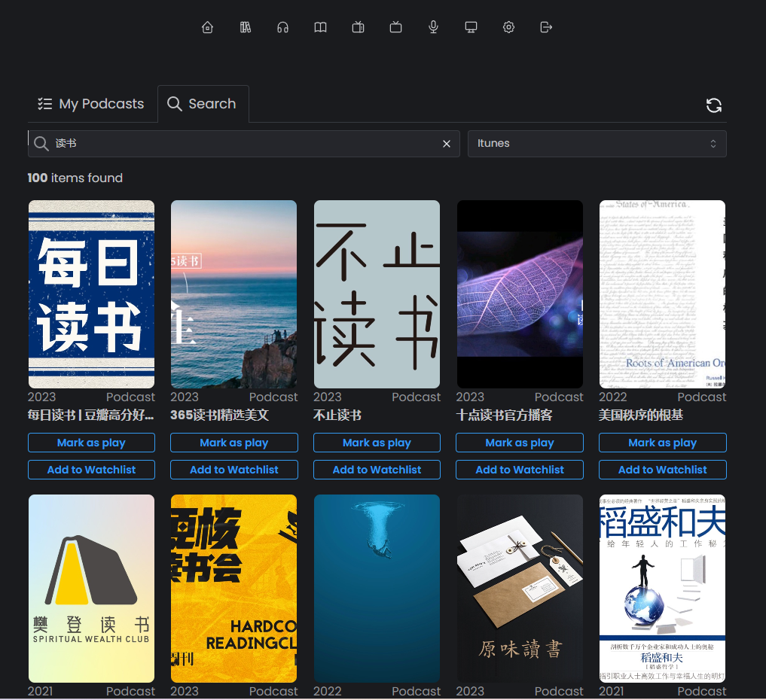Click the refresh sync icon
Screen dimensions: 766x700
pos(713,105)
